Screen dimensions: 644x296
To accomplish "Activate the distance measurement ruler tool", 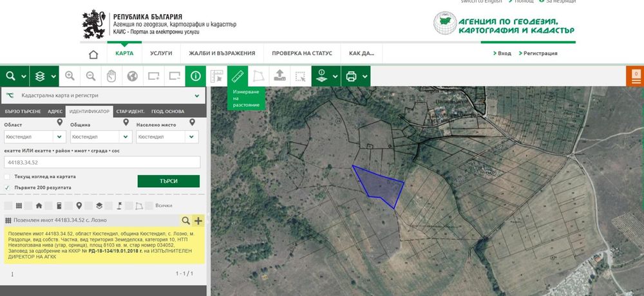I will [x=238, y=77].
